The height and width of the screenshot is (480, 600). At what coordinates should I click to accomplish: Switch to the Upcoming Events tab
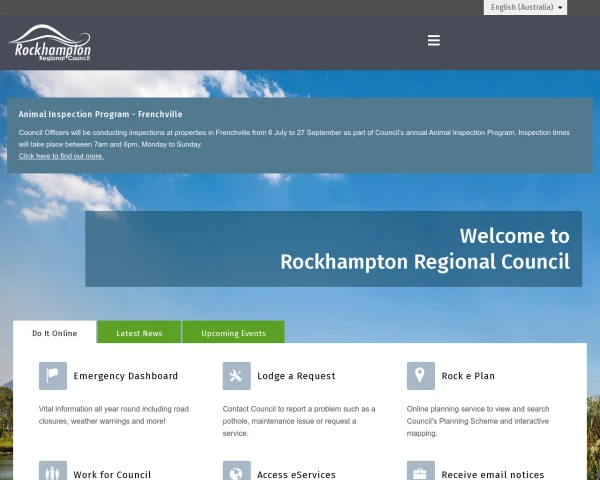pos(233,332)
